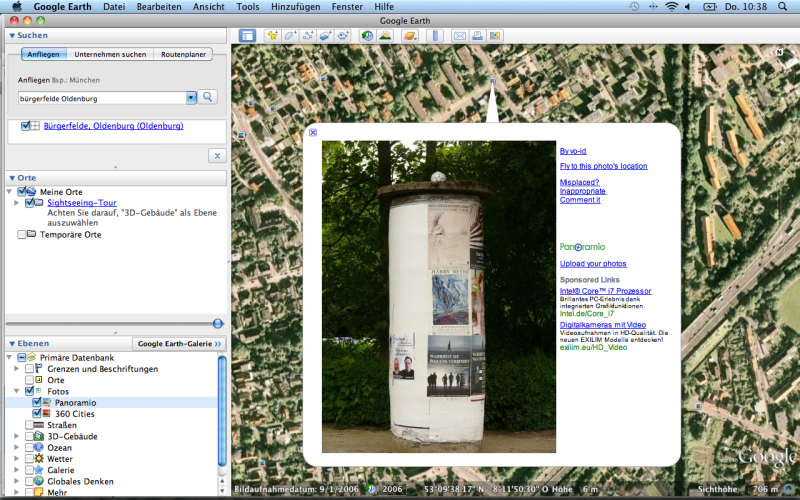
Task: Click the magnifier search button
Action: click(x=208, y=97)
